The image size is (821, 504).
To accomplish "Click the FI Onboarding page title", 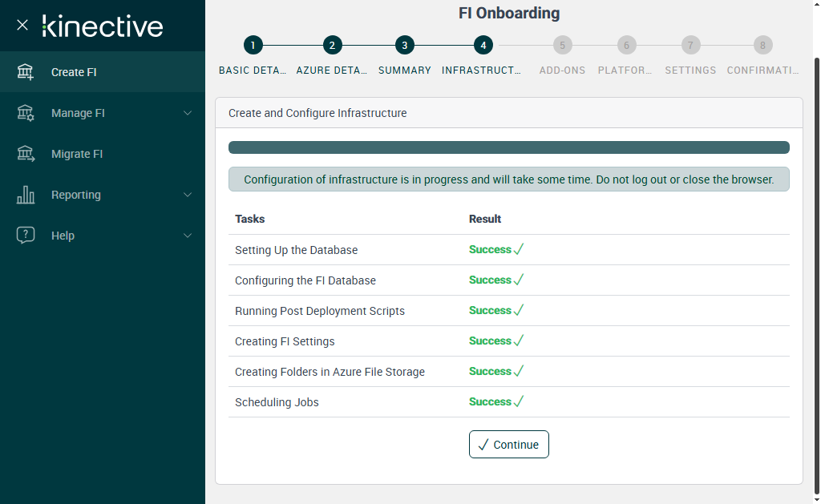I will (x=509, y=13).
